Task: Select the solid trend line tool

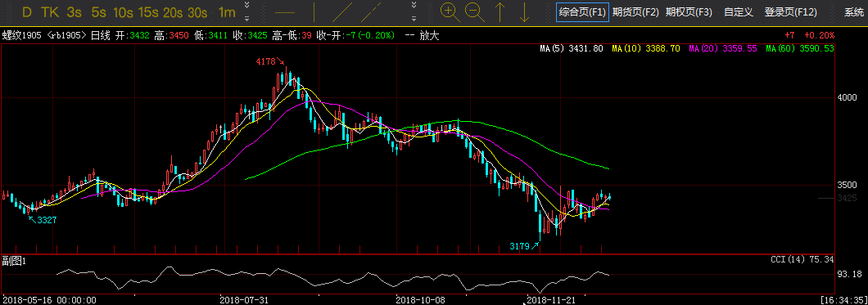Action: (342, 11)
